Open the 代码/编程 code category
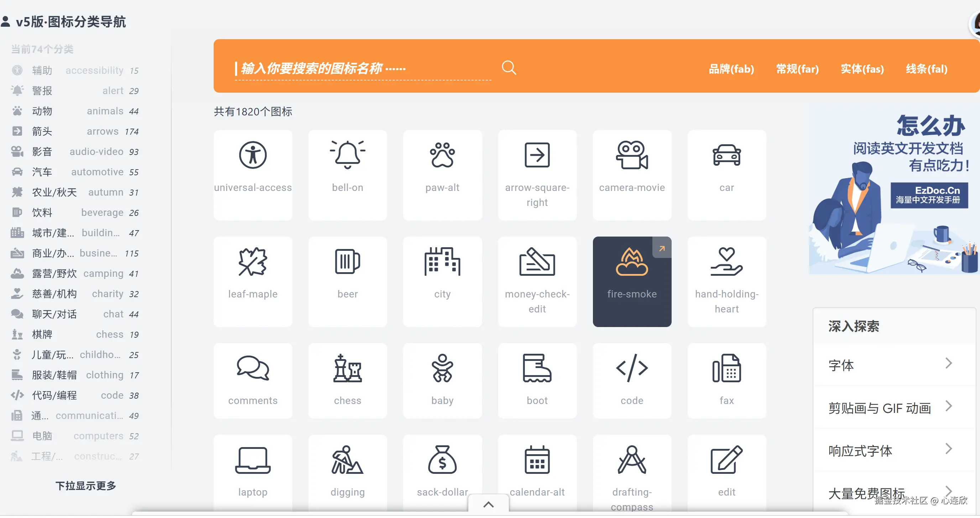Screen dimensions: 980x518 [x=75, y=395]
